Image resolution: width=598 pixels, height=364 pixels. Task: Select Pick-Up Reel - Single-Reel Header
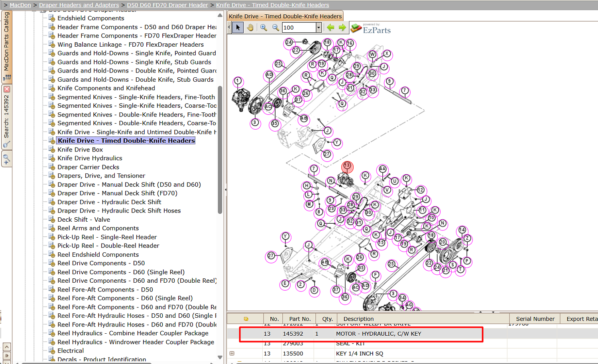(x=107, y=237)
